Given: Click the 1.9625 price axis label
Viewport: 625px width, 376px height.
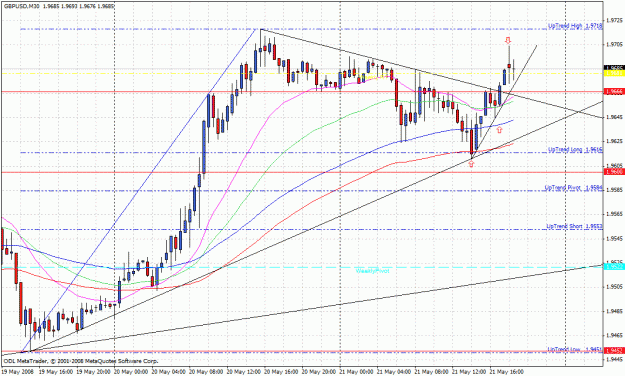Looking at the screenshot, I should [x=615, y=141].
